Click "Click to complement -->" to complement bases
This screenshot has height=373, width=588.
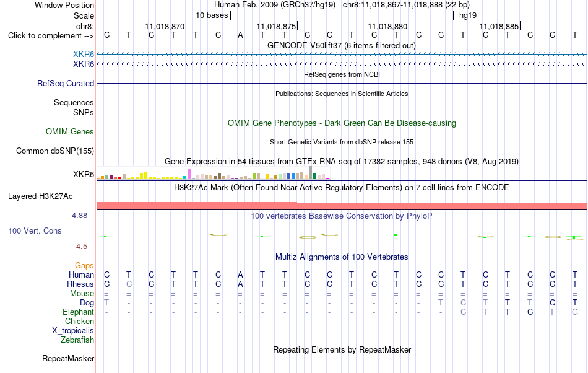point(51,36)
